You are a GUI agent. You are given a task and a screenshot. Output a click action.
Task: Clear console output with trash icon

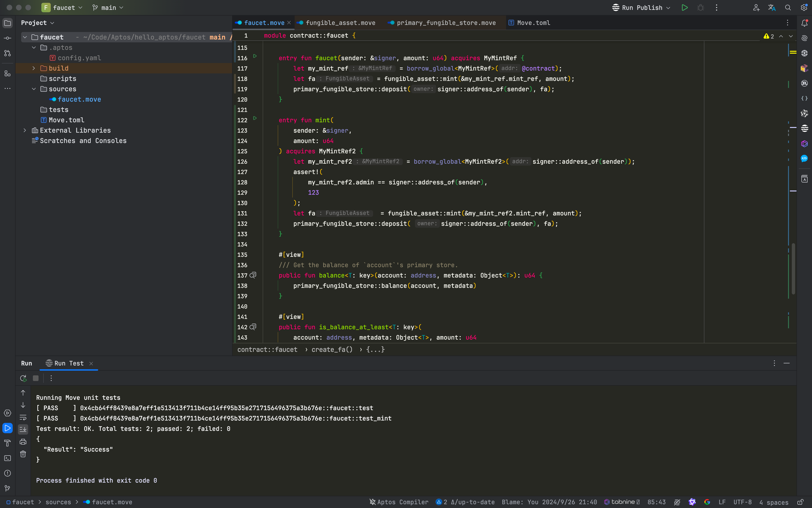point(23,454)
